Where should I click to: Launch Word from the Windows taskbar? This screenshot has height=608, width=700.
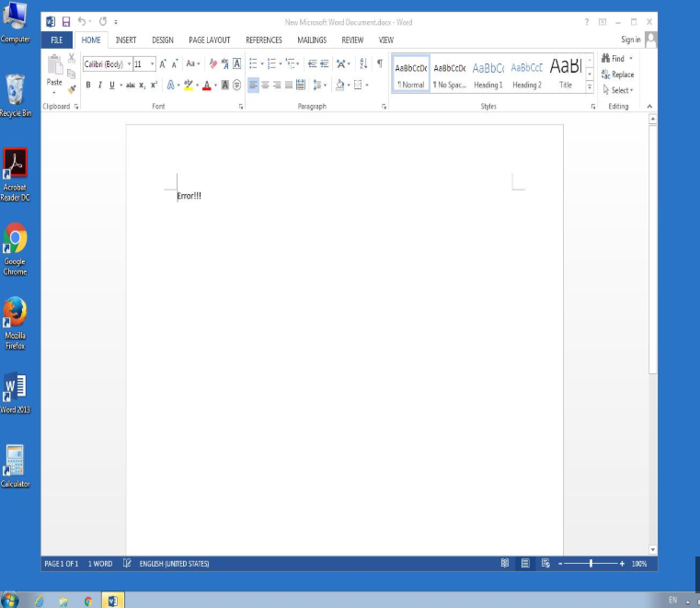coord(112,602)
